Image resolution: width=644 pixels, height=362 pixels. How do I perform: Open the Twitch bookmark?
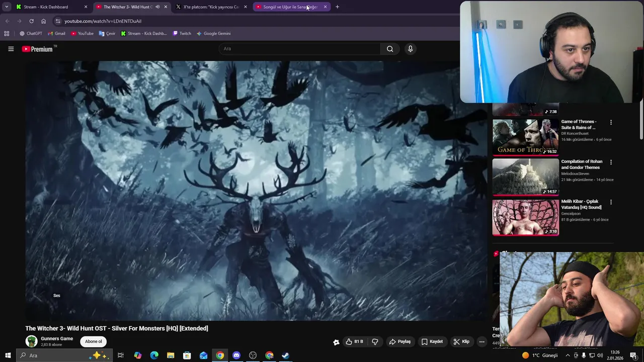tap(182, 34)
